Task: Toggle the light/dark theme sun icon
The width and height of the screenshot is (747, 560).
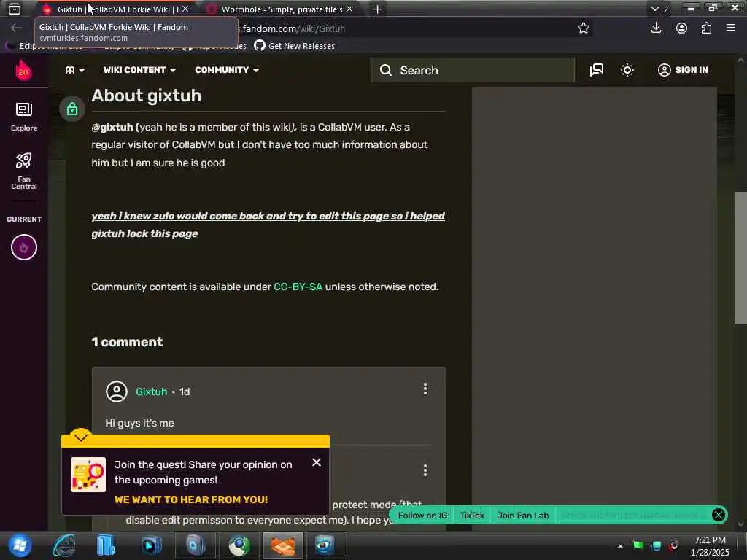Action: point(627,70)
